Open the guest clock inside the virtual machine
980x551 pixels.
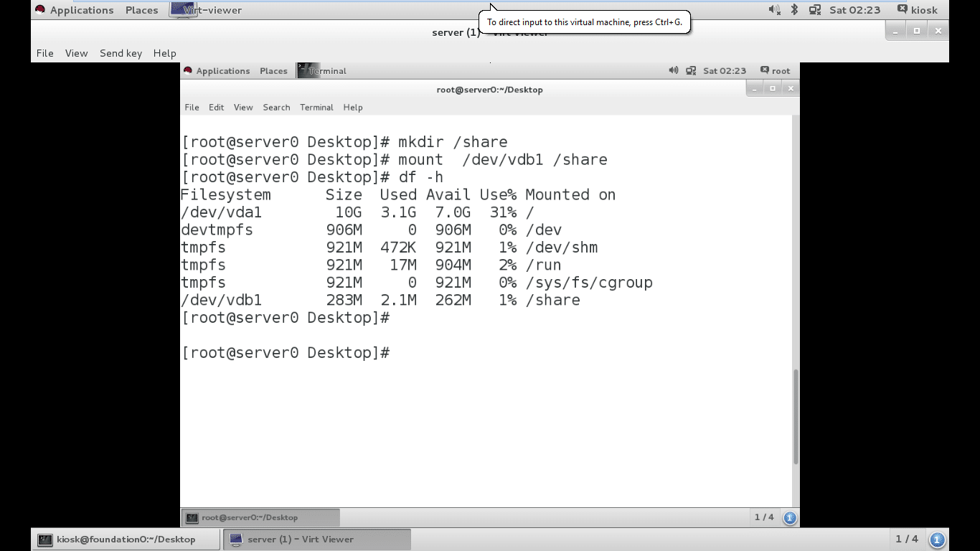[725, 71]
